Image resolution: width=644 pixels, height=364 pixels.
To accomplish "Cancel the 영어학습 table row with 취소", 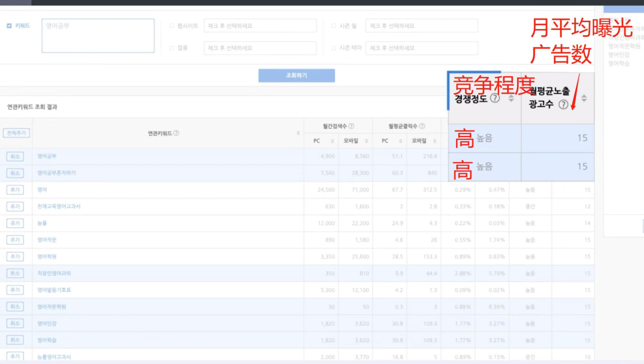I will tap(15, 340).
